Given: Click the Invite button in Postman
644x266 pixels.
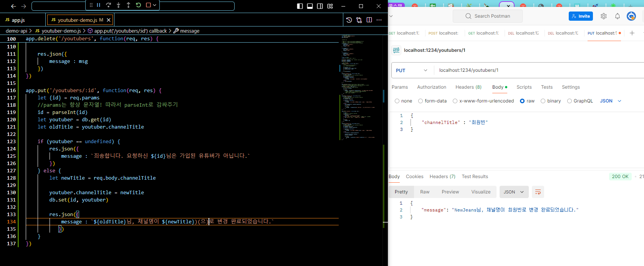Looking at the screenshot, I should click(581, 16).
